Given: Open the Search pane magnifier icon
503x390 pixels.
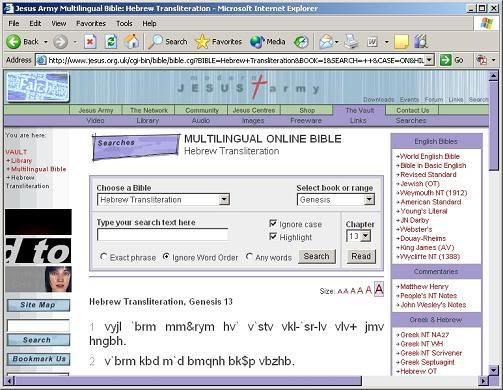Looking at the screenshot, I should 155,42.
